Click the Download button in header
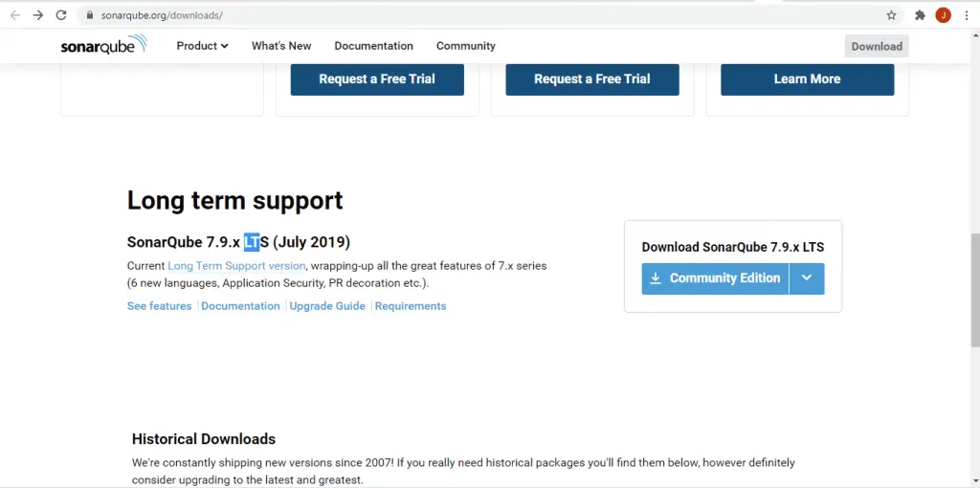 point(877,46)
